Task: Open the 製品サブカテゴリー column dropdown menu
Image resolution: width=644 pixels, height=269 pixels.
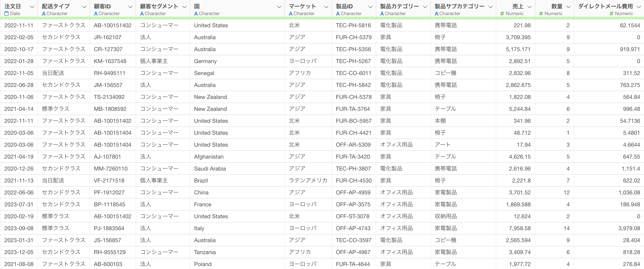Action: click(490, 7)
